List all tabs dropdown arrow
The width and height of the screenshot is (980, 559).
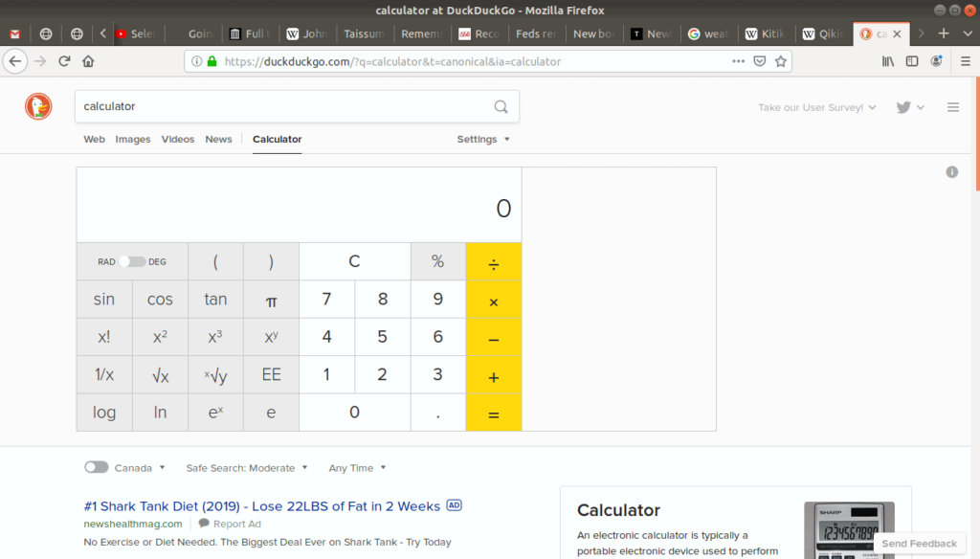(968, 34)
